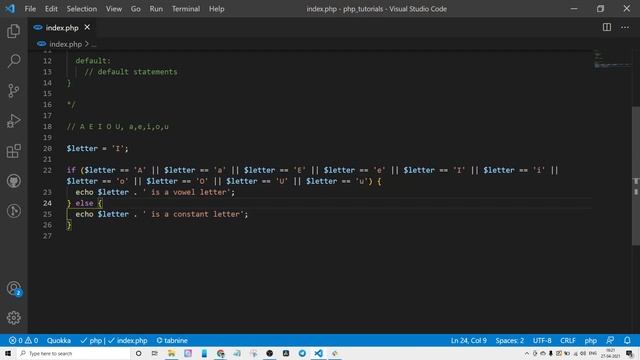Click the Visual Studio Code taskbar icon
This screenshot has height=360, width=640.
point(318,353)
